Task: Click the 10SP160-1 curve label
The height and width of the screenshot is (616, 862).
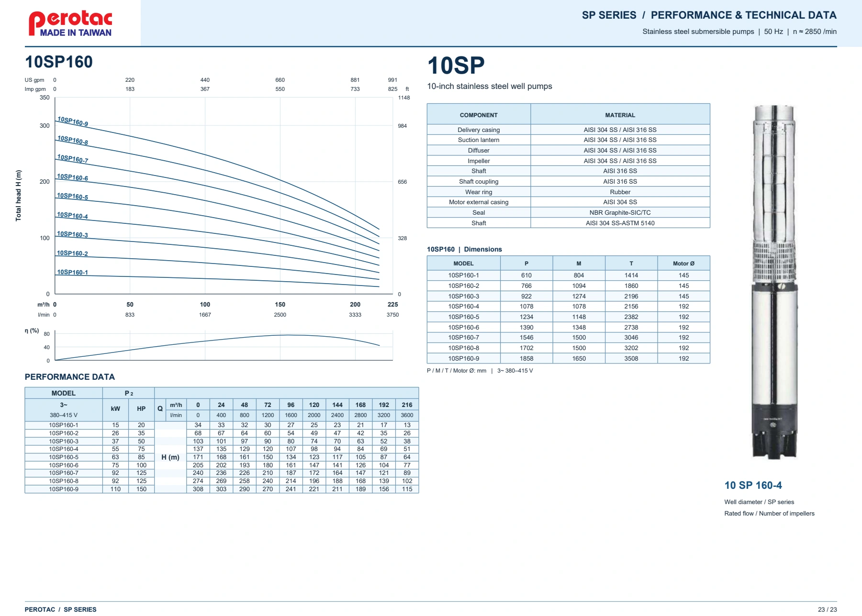Action: pos(73,272)
